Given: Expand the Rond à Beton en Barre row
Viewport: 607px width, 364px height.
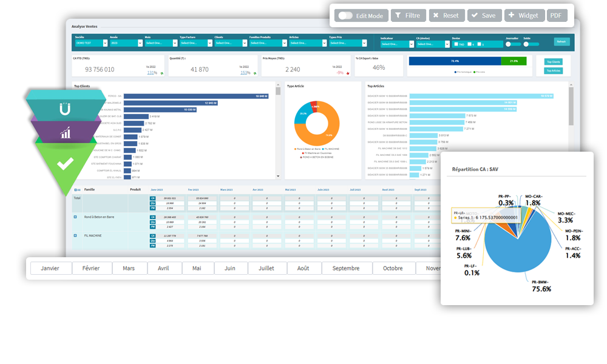Looking at the screenshot, I should tap(75, 217).
